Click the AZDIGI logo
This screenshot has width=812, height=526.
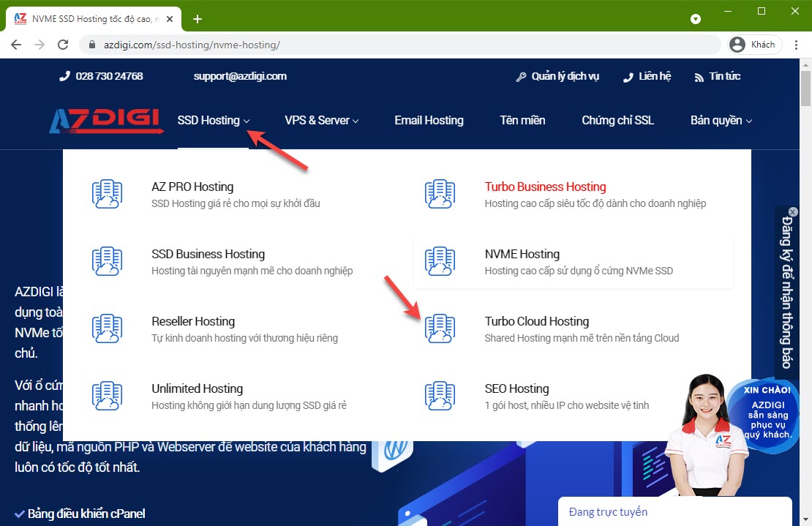coord(106,121)
